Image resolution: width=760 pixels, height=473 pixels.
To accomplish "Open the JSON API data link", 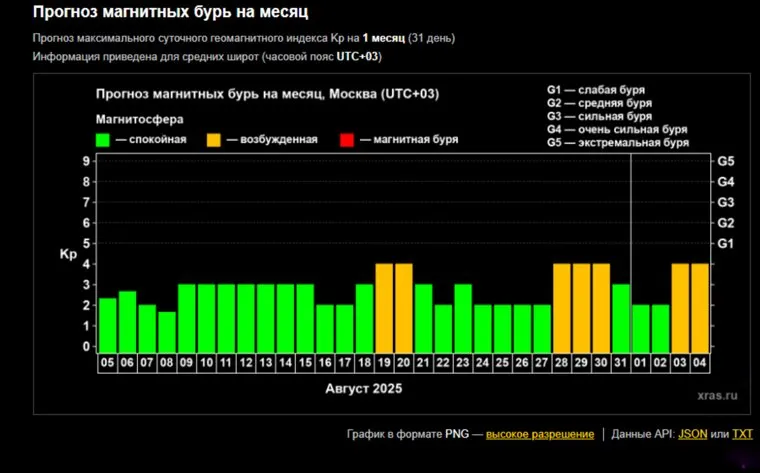I will tap(691, 434).
